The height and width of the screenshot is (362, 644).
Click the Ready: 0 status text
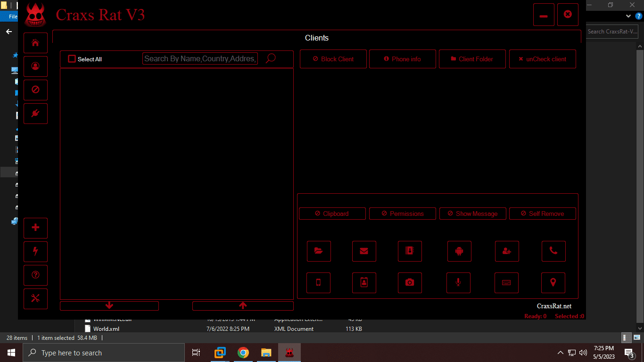[536, 316]
